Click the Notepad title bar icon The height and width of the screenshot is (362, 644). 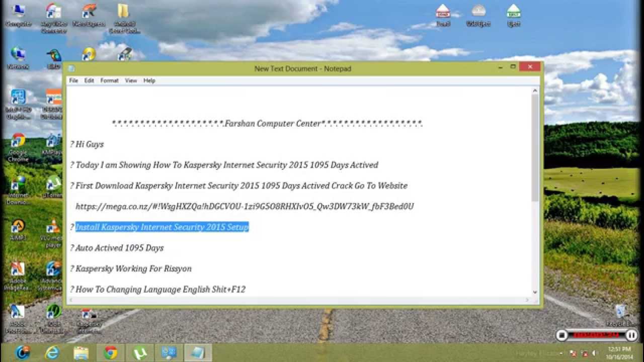71,68
